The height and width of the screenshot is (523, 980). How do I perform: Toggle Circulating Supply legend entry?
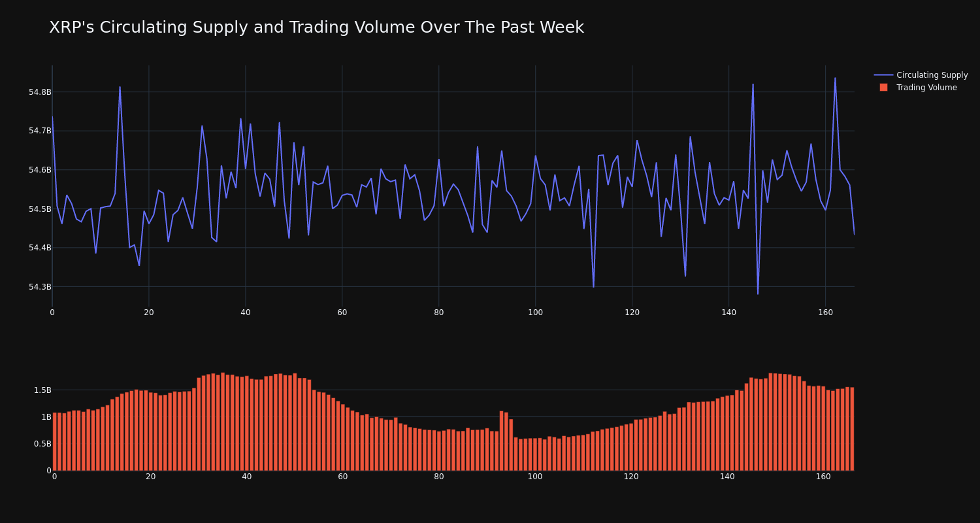[x=921, y=75]
